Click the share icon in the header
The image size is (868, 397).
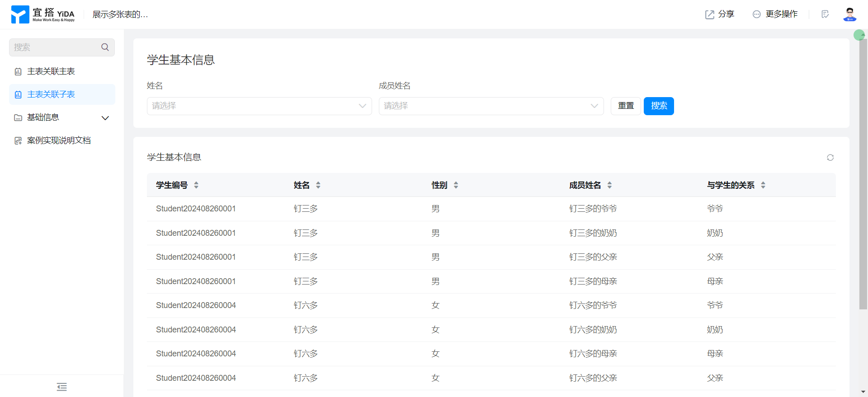coord(710,14)
